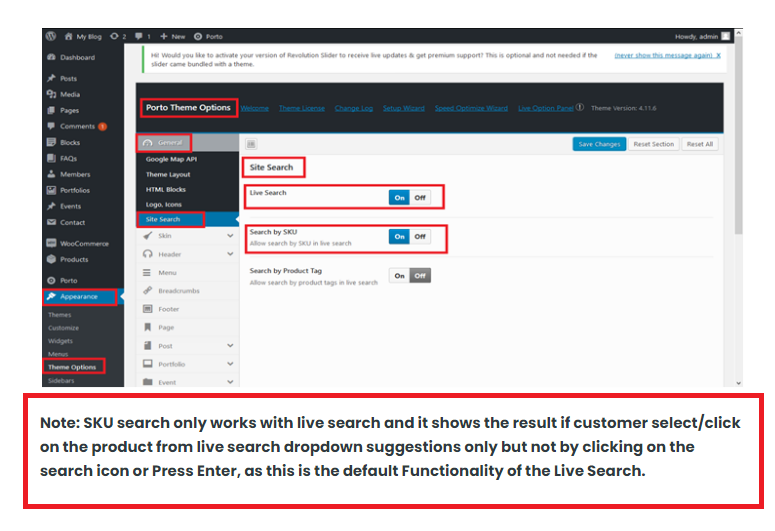775x531 pixels.
Task: Open Speed Optimize Wizard link
Action: [471, 108]
